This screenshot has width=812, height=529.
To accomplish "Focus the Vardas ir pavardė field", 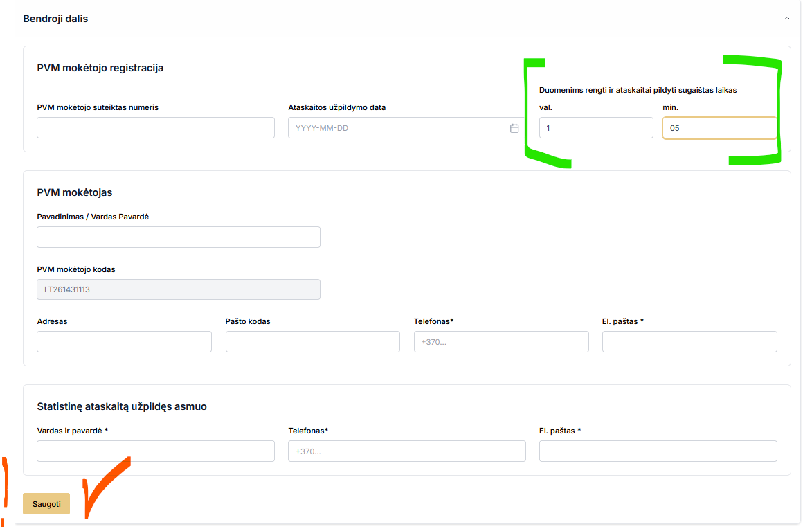I will [x=155, y=451].
